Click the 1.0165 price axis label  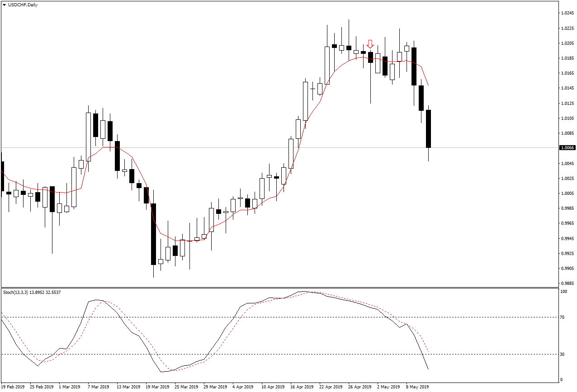[568, 73]
